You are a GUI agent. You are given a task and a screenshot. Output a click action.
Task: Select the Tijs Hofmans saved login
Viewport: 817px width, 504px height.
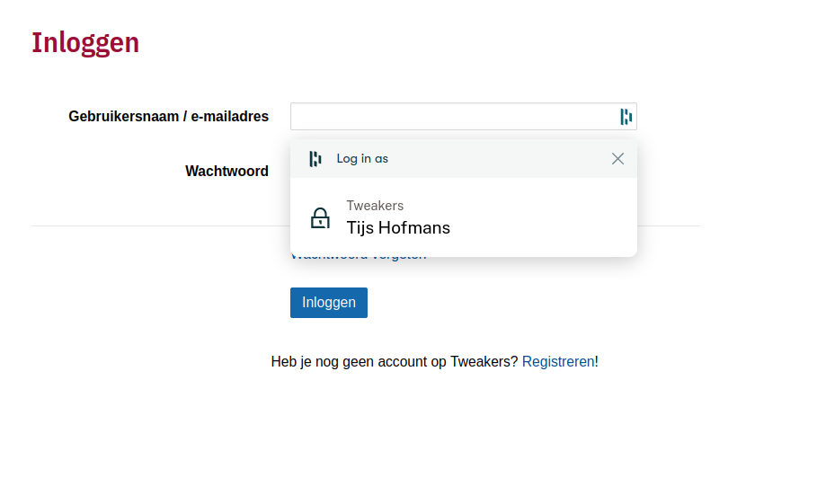click(398, 228)
